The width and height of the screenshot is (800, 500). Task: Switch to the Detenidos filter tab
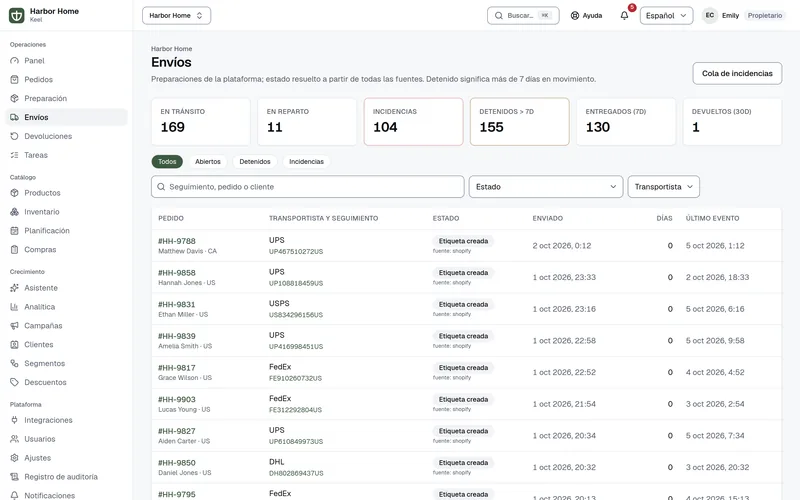[x=255, y=162]
